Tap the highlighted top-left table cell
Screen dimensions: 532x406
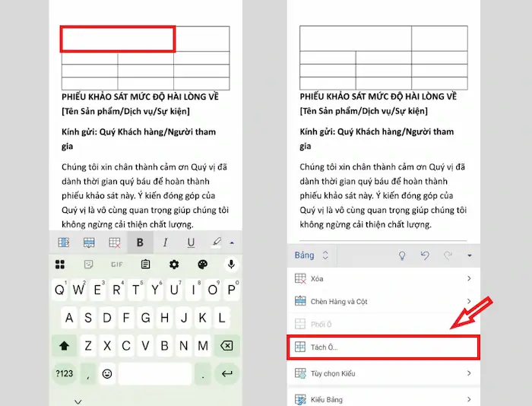click(118, 40)
